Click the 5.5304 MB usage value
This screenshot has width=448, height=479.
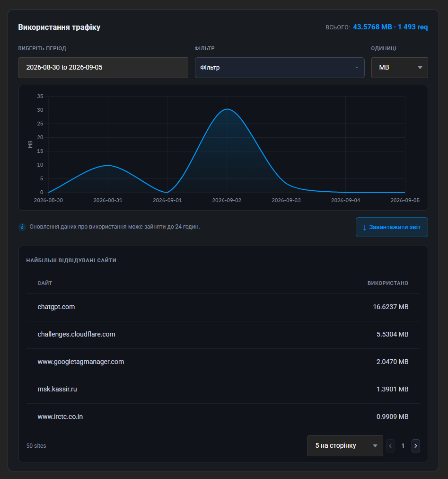[393, 334]
